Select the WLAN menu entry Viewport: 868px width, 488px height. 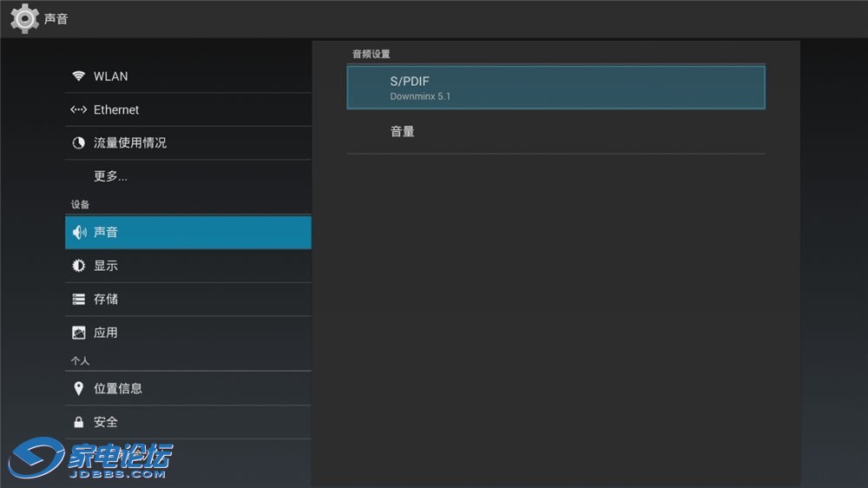pos(188,76)
